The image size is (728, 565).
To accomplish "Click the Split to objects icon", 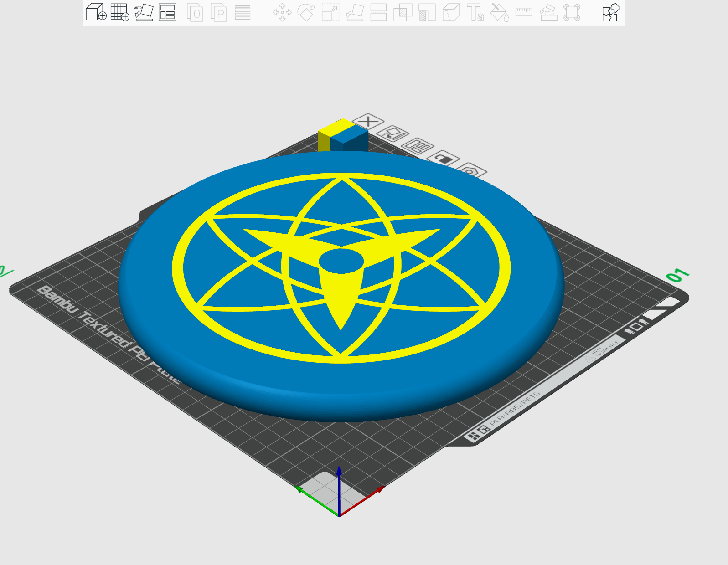I will (196, 12).
